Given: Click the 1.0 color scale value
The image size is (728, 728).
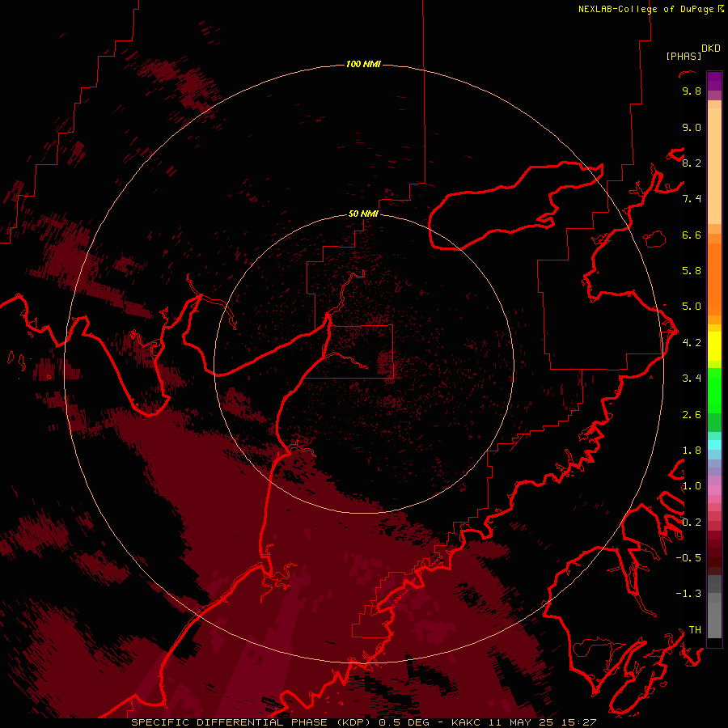Looking at the screenshot, I should (692, 486).
